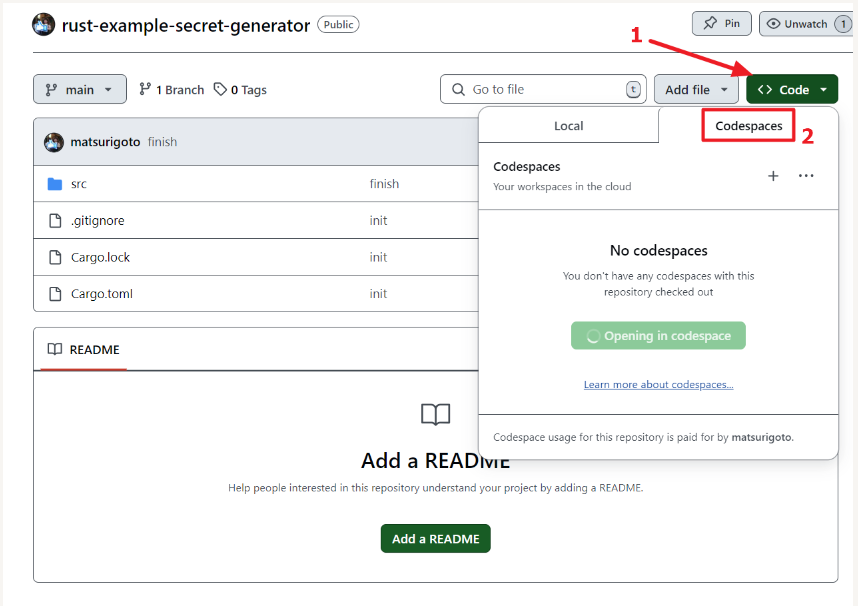Click the src folder icon
The height and width of the screenshot is (606, 858).
coord(55,184)
